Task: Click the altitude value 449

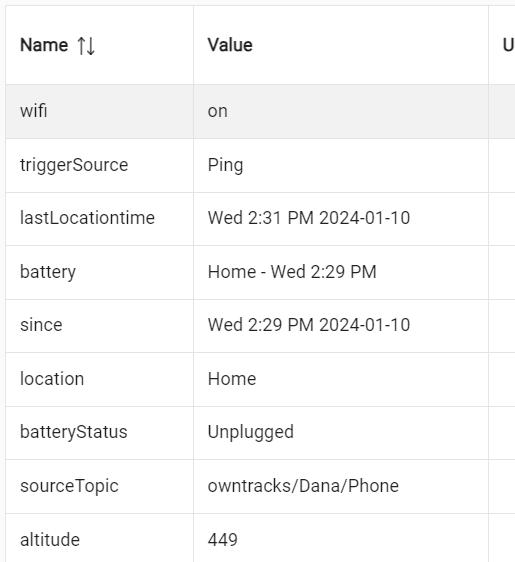Action: [x=223, y=540]
